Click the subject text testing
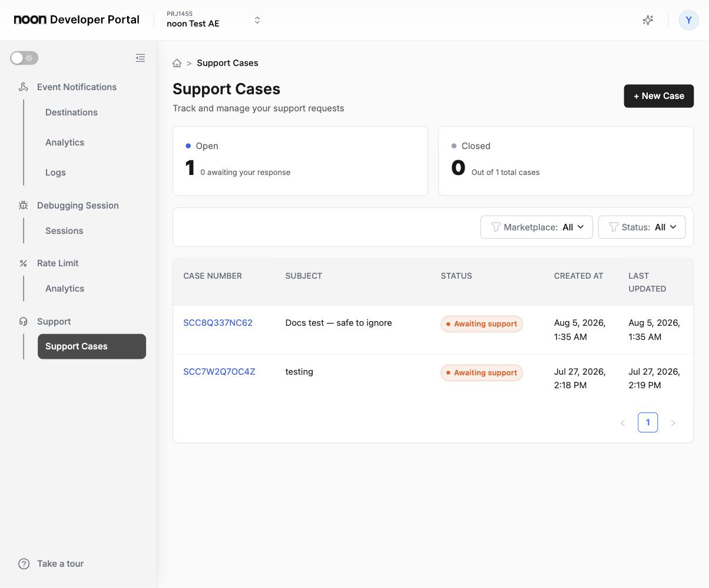 299,372
